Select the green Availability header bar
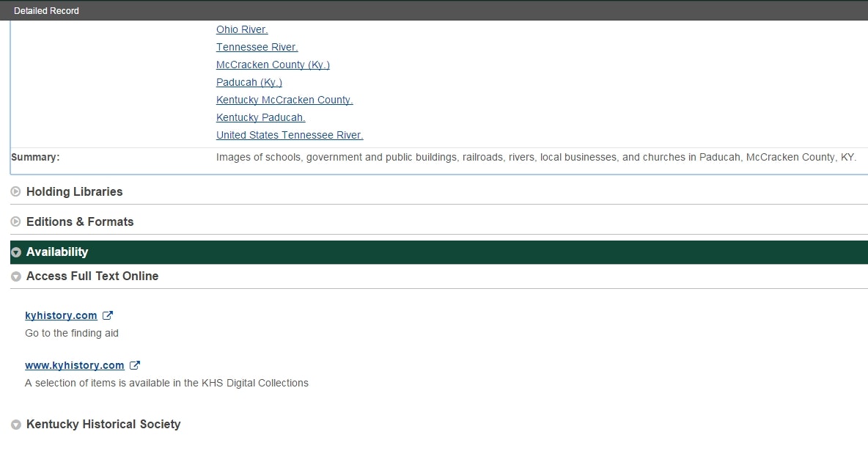The width and height of the screenshot is (868, 462). (x=440, y=252)
